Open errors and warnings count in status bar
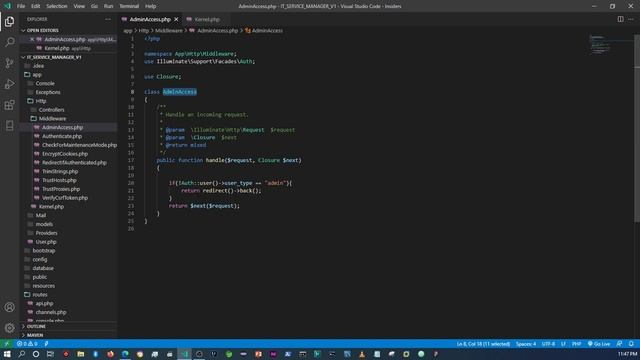 (27, 344)
